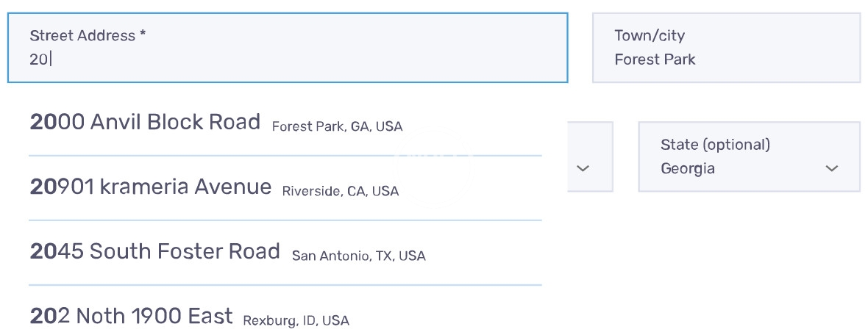
Task: Select the 202 Noth 1900 East suggestion
Action: [131, 317]
